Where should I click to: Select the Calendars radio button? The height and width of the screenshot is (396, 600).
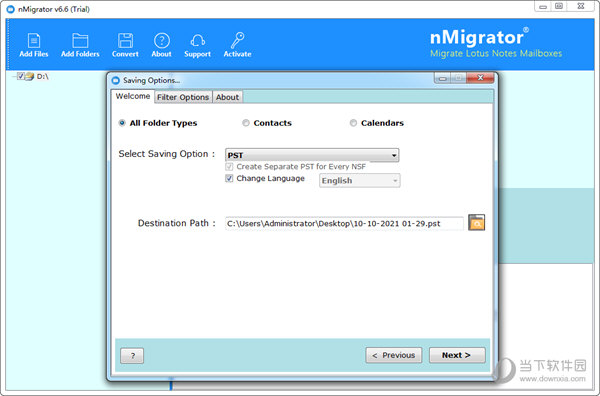coord(353,123)
